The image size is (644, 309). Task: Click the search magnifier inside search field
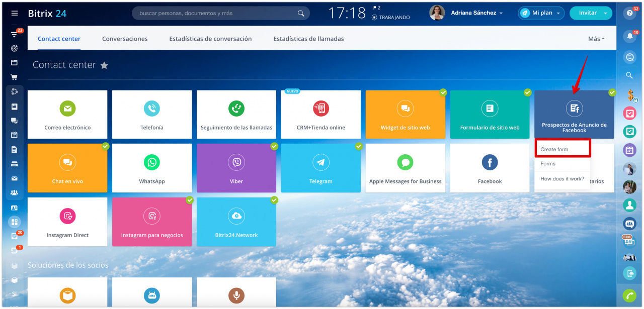[x=301, y=14]
